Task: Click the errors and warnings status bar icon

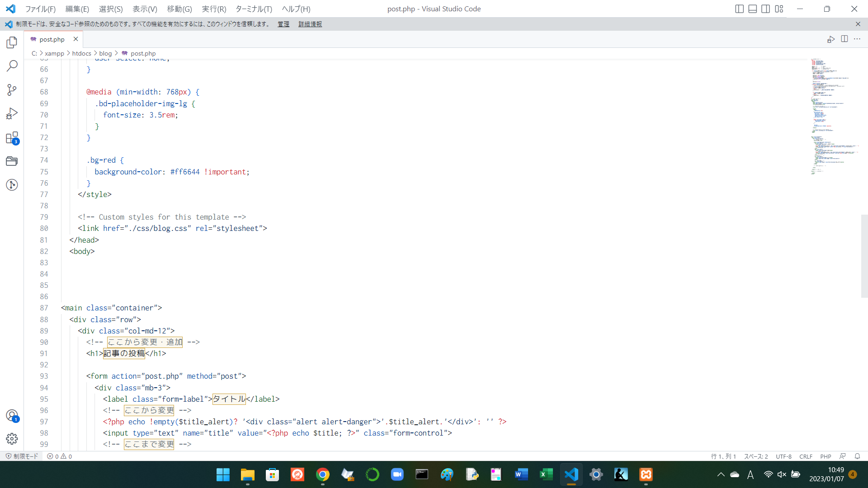Action: pyautogui.click(x=59, y=456)
